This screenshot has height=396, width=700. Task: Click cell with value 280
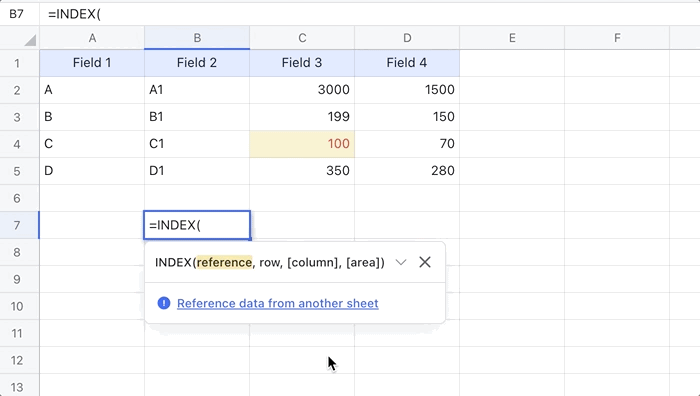coord(407,171)
